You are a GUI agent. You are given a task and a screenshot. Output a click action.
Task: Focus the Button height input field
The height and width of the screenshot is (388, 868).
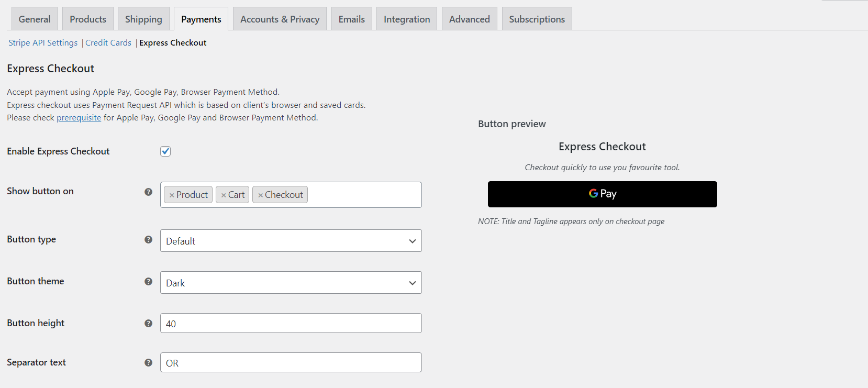pyautogui.click(x=291, y=323)
